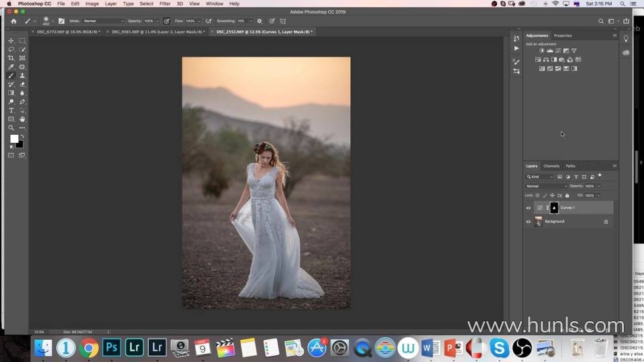This screenshot has height=362, width=644.
Task: Toggle lock position
Action: point(552,195)
